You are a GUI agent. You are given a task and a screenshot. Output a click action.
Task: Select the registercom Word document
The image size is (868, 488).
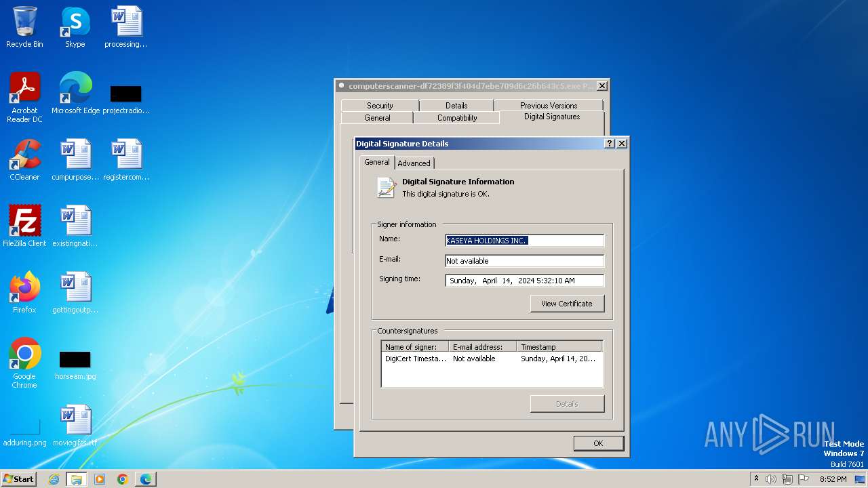[126, 160]
